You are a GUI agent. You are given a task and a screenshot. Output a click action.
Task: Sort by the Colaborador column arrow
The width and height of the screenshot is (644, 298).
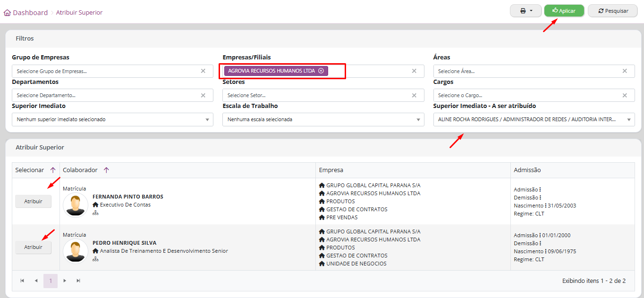click(106, 170)
